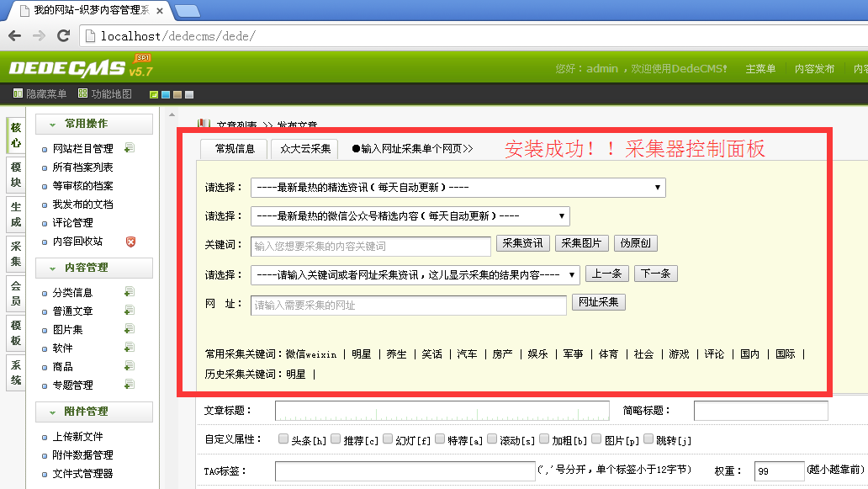Click the 权重 weight field showing 99
This screenshot has width=868, height=489.
click(x=780, y=471)
